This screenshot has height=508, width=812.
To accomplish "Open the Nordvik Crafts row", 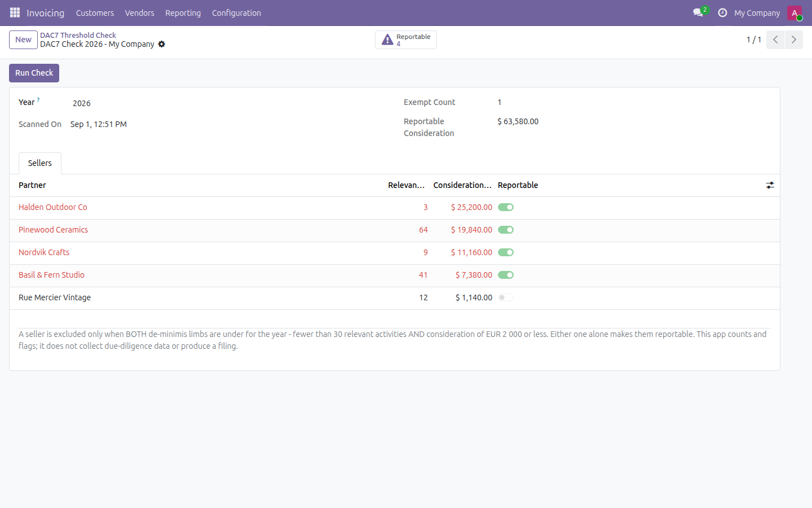I will click(x=395, y=253).
